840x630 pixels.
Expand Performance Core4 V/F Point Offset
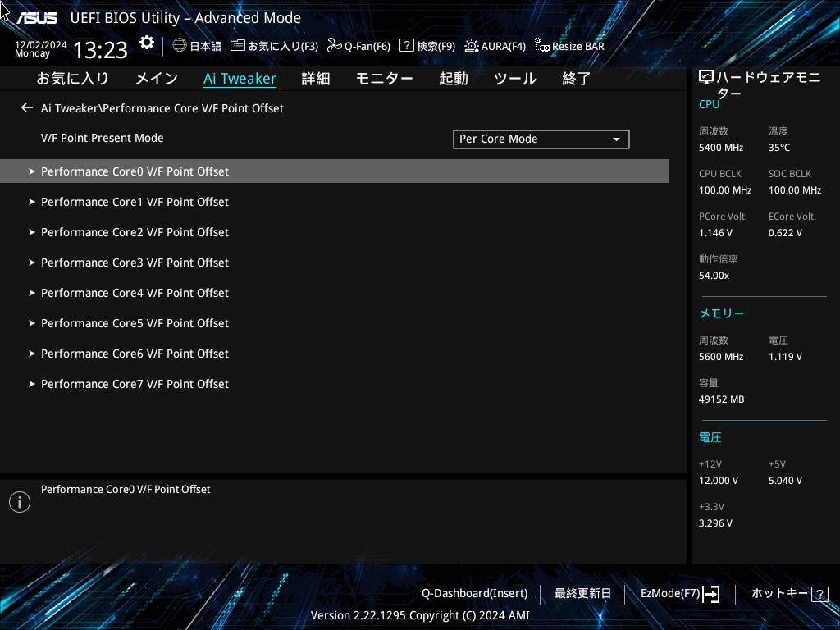tap(335, 293)
